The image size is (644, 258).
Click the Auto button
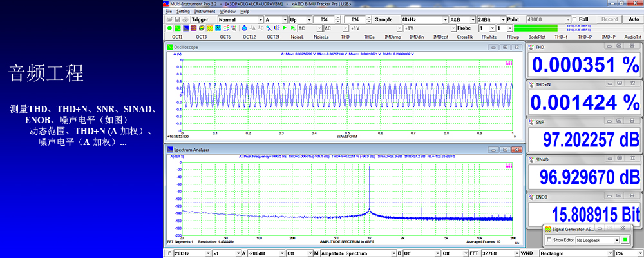pyautogui.click(x=634, y=19)
